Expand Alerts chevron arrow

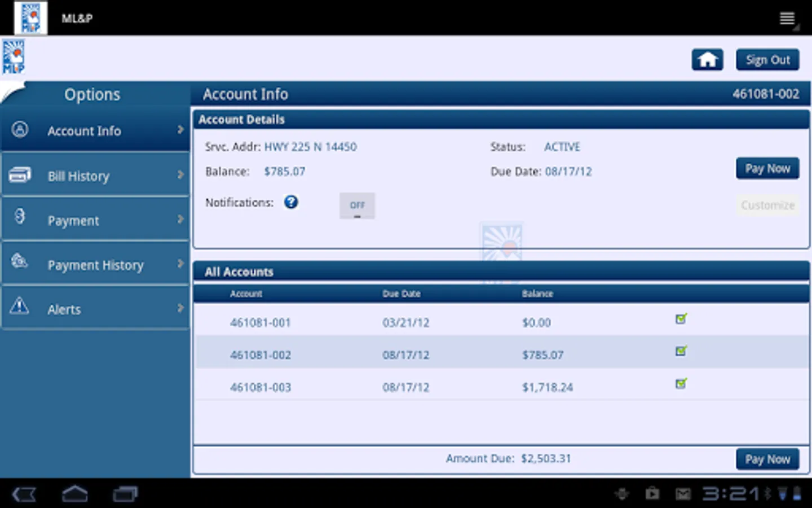180,308
